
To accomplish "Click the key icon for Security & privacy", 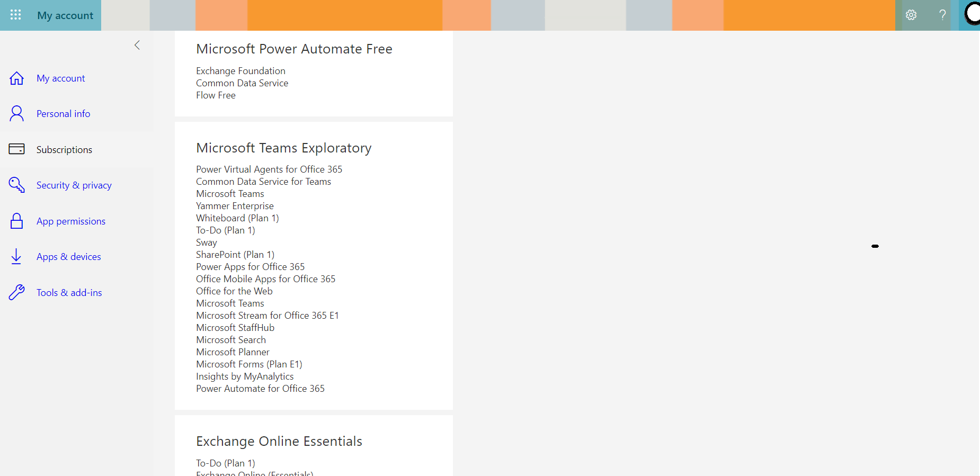I will (x=17, y=185).
